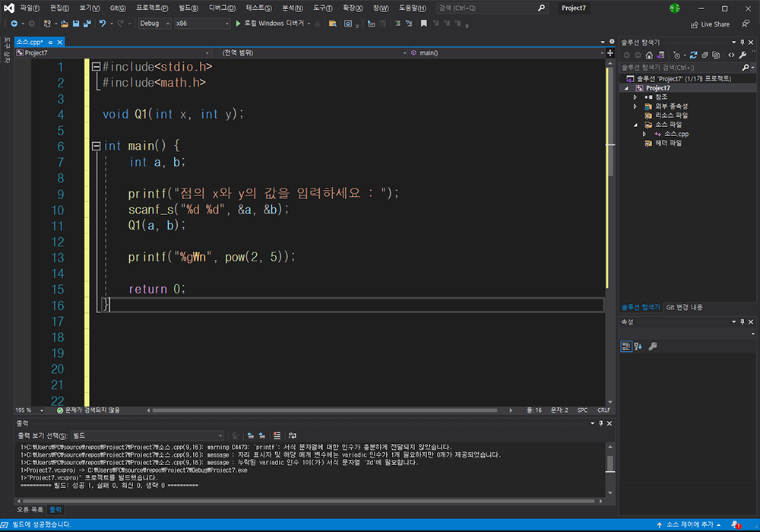This screenshot has height=532, width=760.
Task: Open the 디버그(D) menu
Action: (222, 8)
